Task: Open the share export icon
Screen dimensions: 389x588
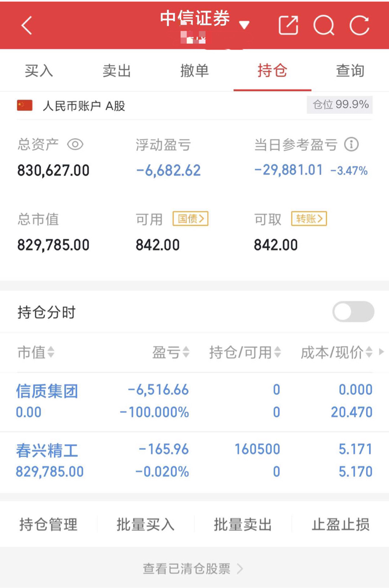Action: (288, 25)
